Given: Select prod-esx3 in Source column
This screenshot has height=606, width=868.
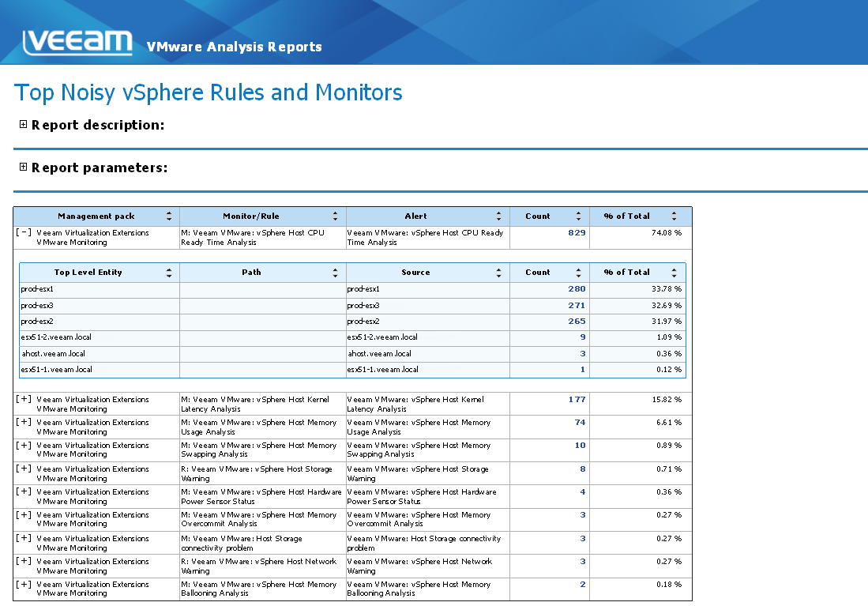Looking at the screenshot, I should (x=363, y=305).
